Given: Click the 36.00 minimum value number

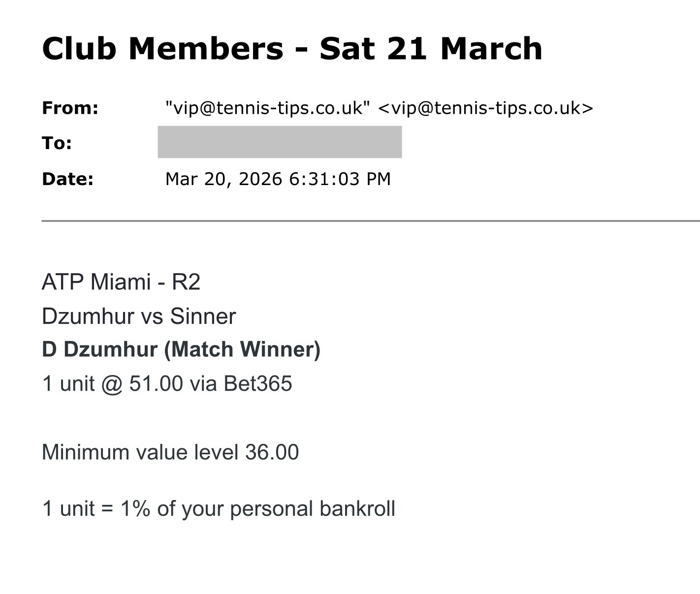Looking at the screenshot, I should click(272, 452).
